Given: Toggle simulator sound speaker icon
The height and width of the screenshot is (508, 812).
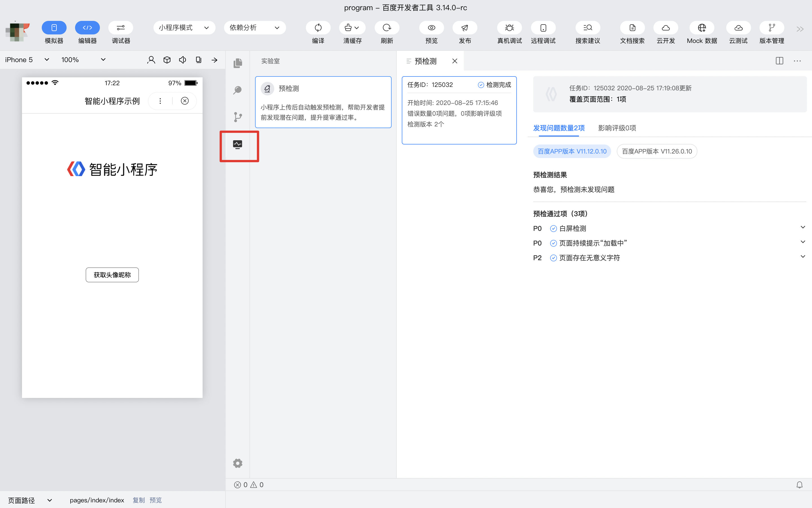Looking at the screenshot, I should tap(183, 60).
